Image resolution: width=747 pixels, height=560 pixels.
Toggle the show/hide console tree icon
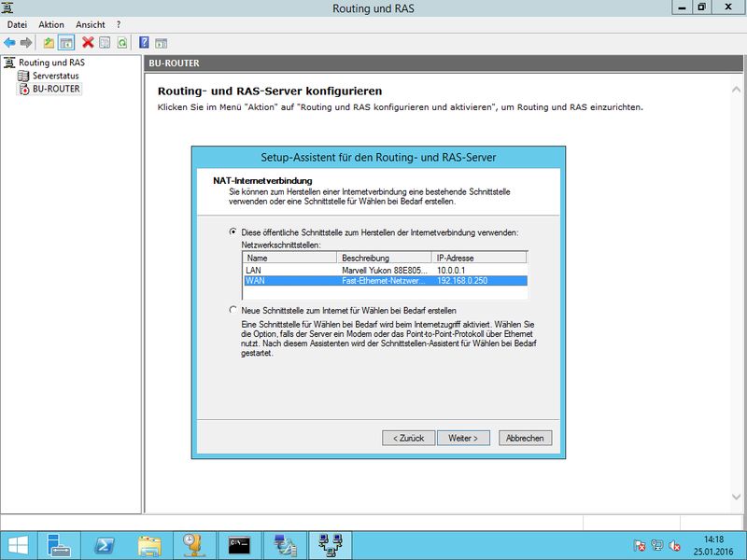[66, 42]
